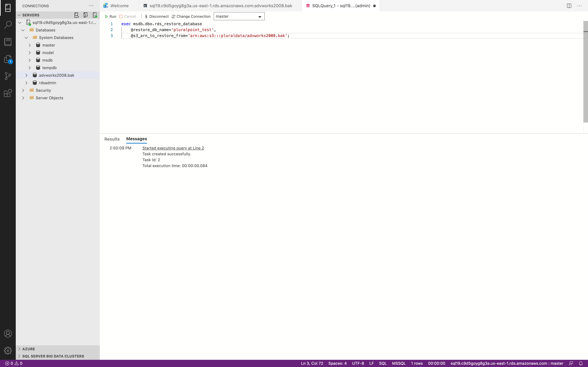
Task: Run the query
Action: pyautogui.click(x=111, y=16)
